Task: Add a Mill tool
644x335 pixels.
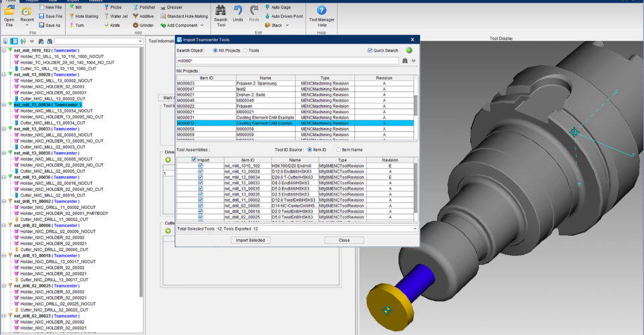Action: coord(76,7)
